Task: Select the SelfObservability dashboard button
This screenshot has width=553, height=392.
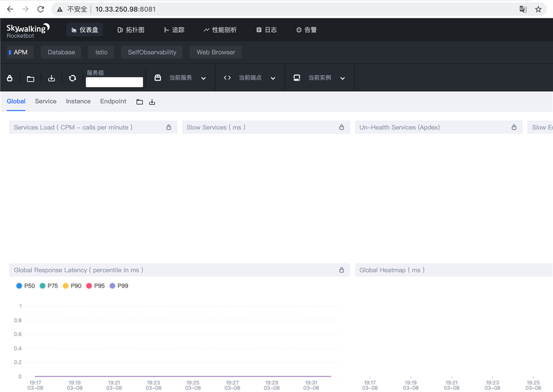Action: 152,52
